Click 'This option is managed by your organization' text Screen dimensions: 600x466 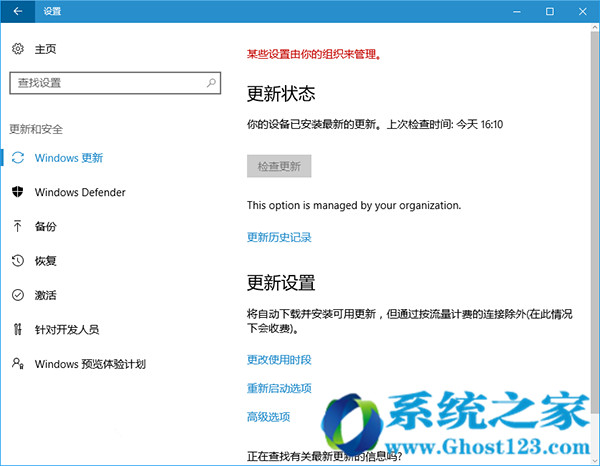pos(354,205)
